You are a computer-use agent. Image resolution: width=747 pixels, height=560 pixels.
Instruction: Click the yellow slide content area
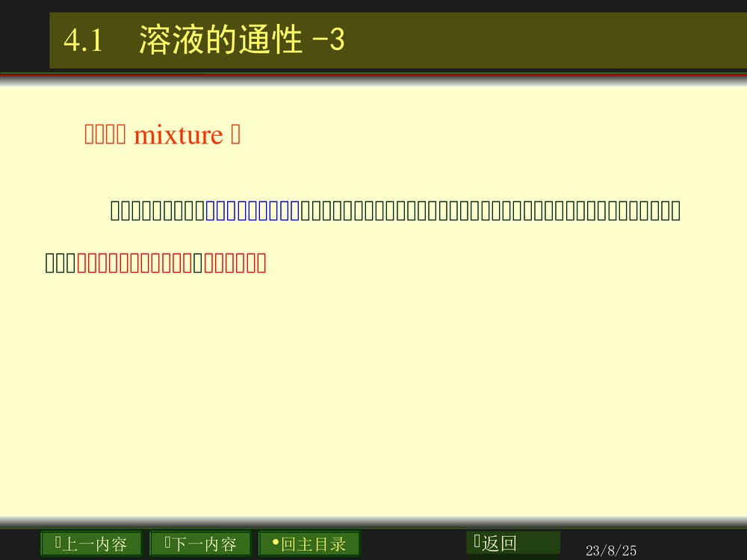tap(373, 373)
